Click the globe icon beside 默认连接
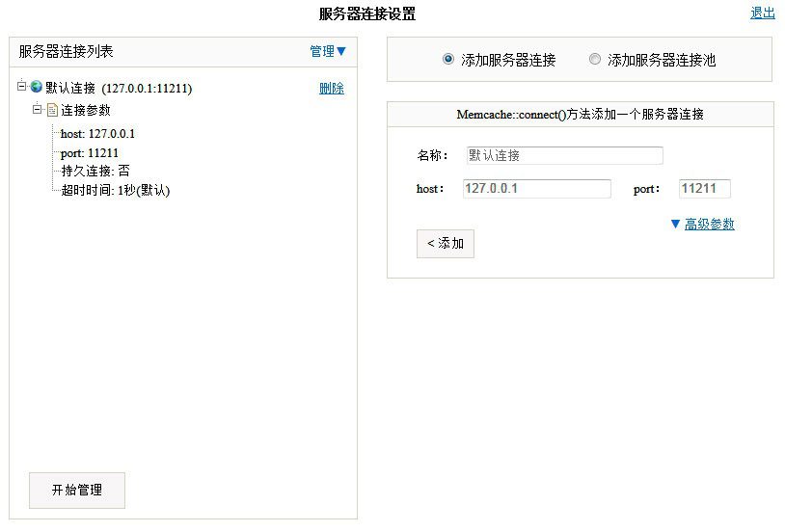Viewport: 785px width, 532px height. click(37, 88)
